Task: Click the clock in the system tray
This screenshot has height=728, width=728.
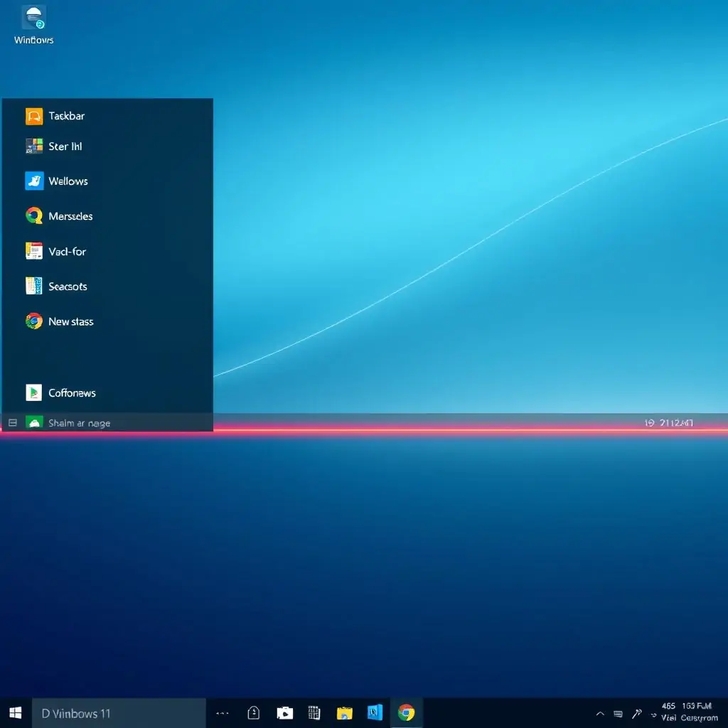Action: point(686,712)
